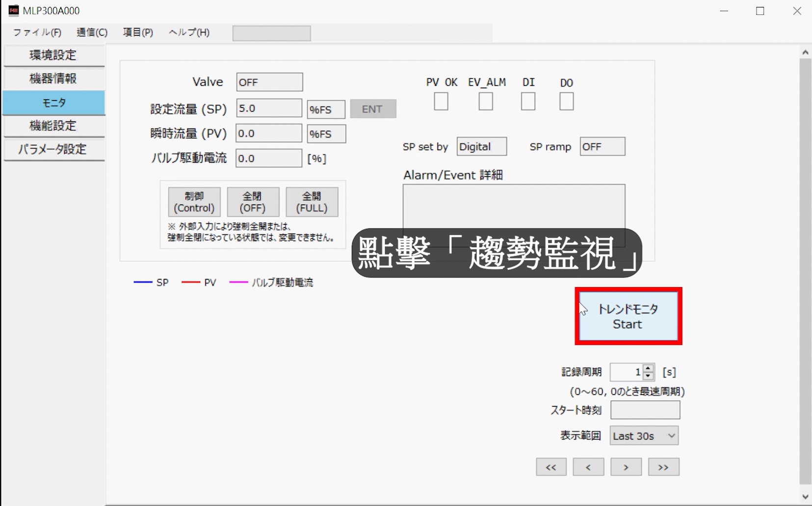Click the vertical scrollbar on the right

(x=805, y=270)
